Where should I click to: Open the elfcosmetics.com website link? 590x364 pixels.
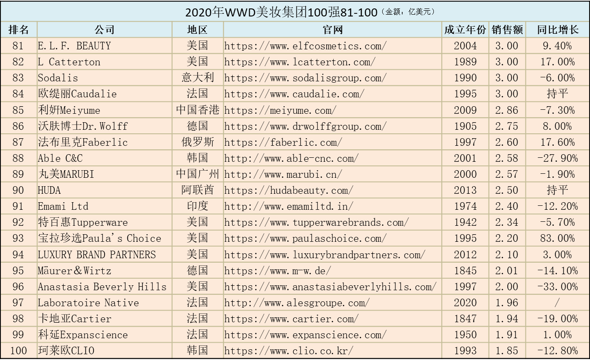pos(305,46)
